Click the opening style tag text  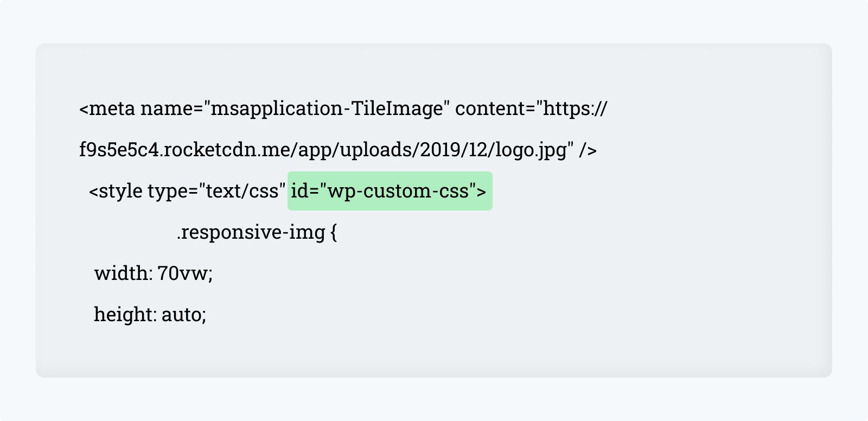116,191
